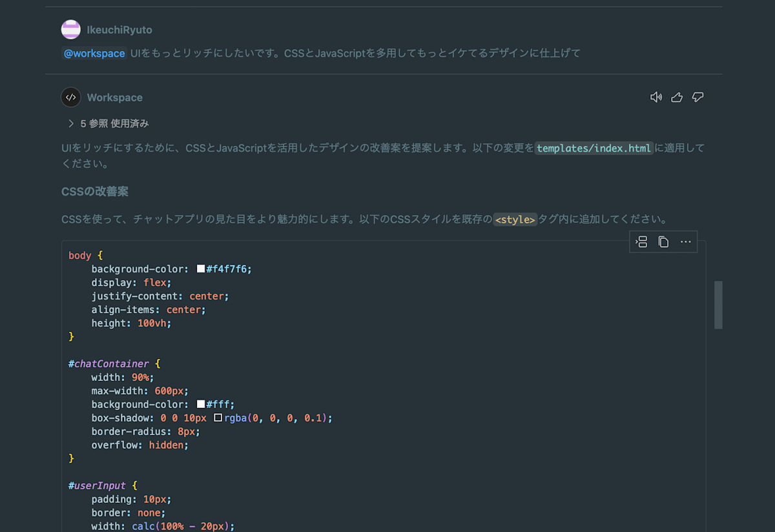Open more actions for code block
The height and width of the screenshot is (532, 775).
point(686,242)
